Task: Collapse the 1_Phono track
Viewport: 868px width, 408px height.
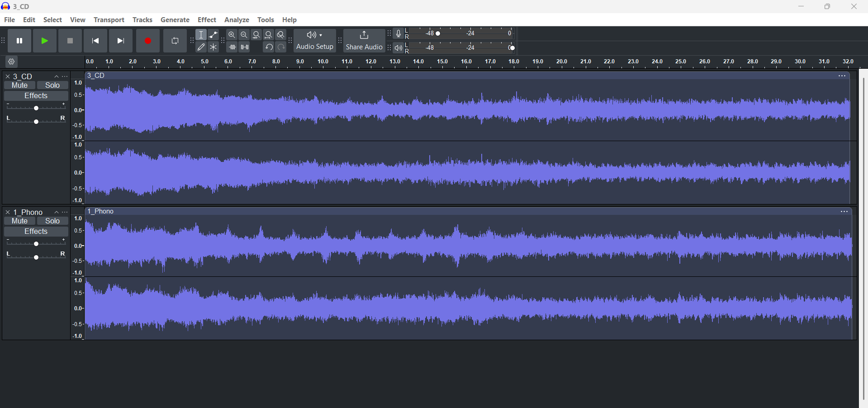Action: point(57,213)
